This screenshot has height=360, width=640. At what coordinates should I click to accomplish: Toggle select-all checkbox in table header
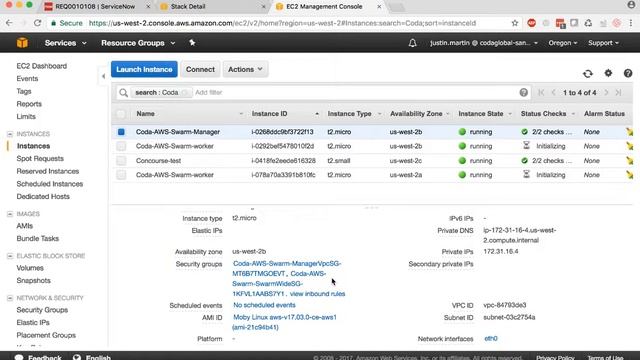coord(121,114)
